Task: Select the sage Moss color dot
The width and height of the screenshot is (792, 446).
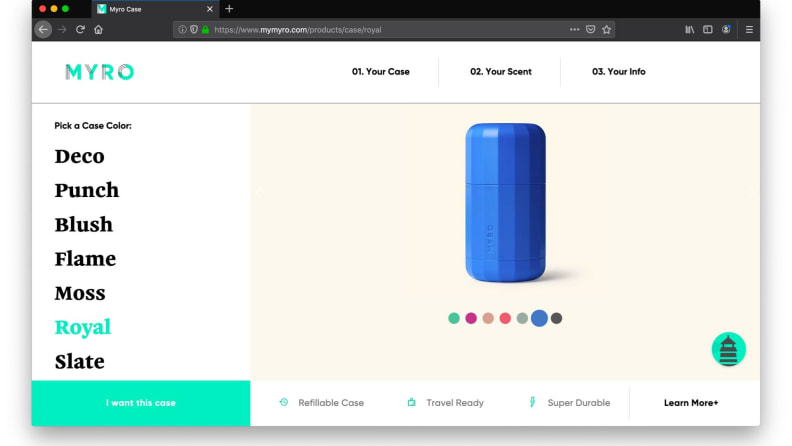Action: tap(522, 318)
